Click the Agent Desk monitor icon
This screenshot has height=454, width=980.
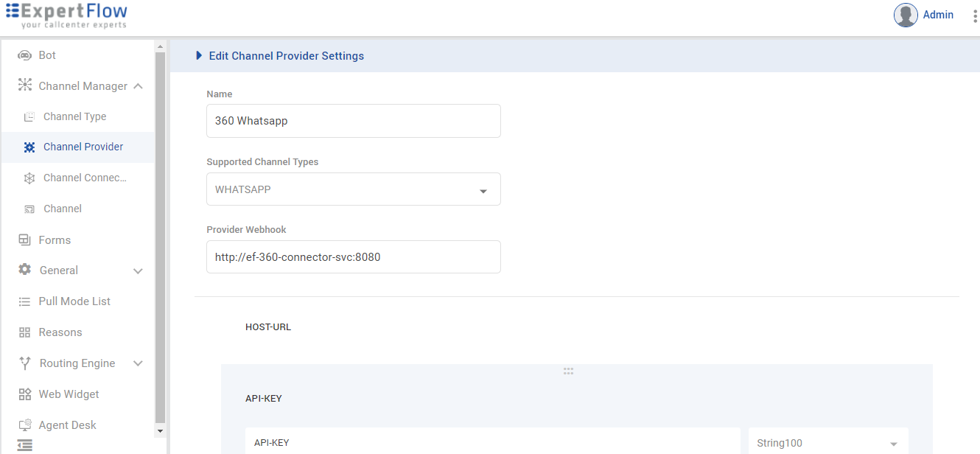tap(25, 425)
